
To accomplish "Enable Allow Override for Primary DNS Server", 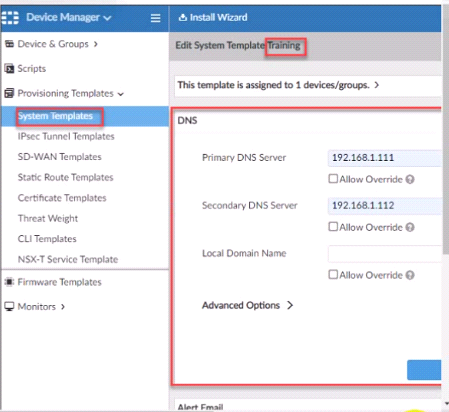I will tap(333, 179).
